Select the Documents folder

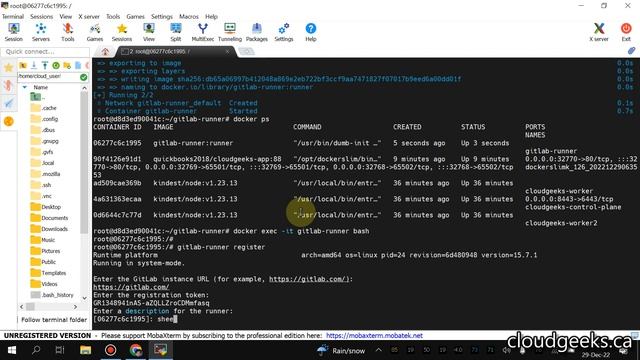click(49, 218)
